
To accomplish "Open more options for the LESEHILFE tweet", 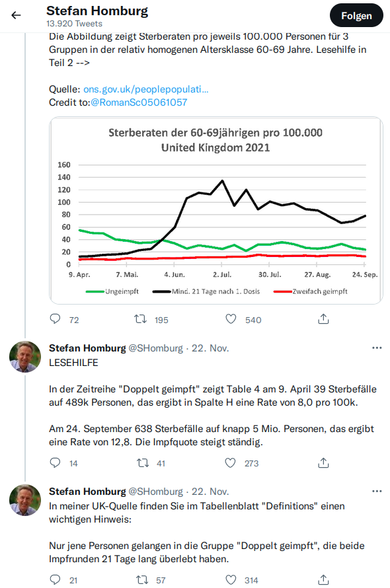I will point(377,348).
